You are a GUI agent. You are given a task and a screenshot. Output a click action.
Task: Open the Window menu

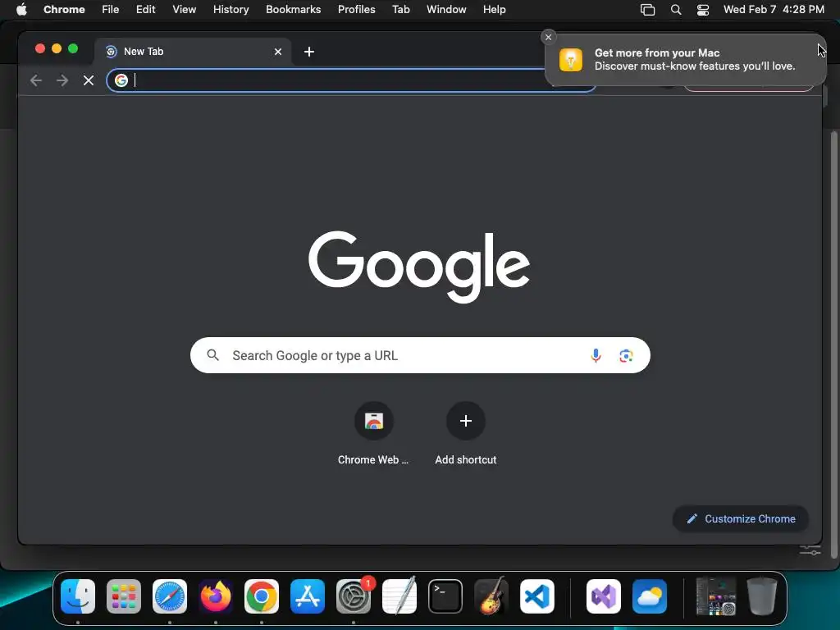click(x=446, y=10)
